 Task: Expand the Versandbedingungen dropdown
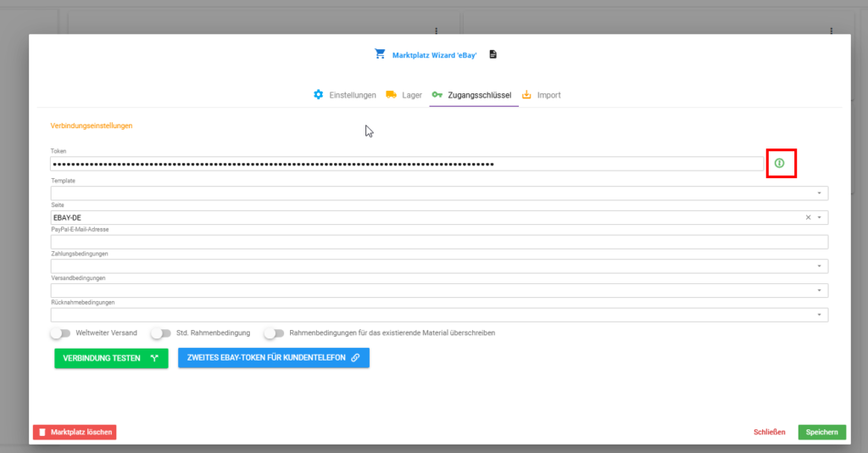click(x=820, y=291)
